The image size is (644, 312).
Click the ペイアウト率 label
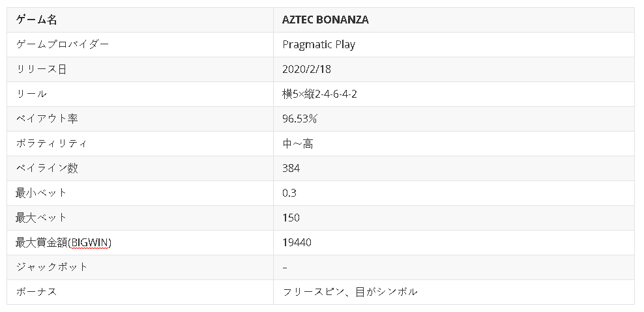point(47,119)
